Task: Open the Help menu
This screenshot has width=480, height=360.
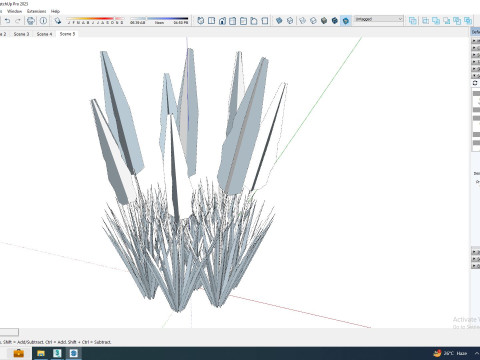Action: point(55,11)
